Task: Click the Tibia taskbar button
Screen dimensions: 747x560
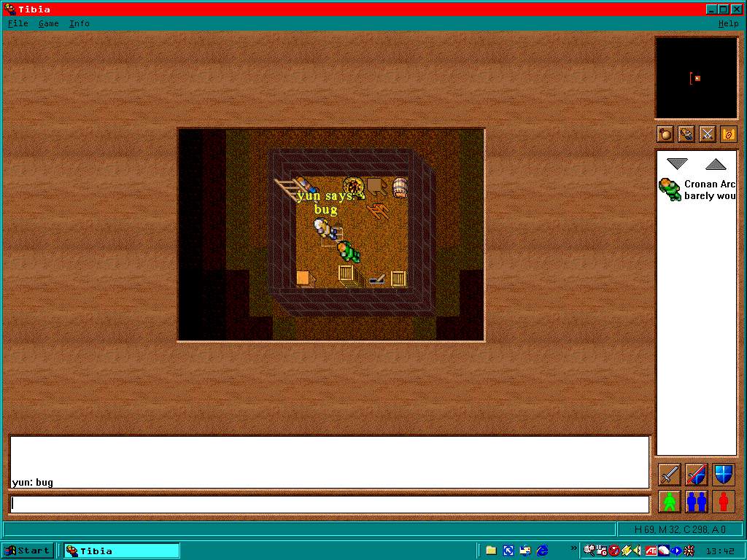Action: point(122,551)
